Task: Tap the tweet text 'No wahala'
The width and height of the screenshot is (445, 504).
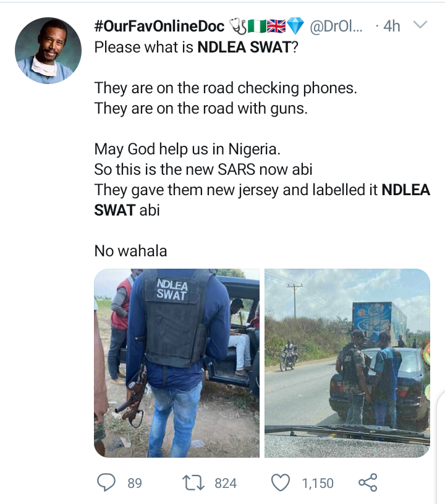Action: pyautogui.click(x=130, y=251)
